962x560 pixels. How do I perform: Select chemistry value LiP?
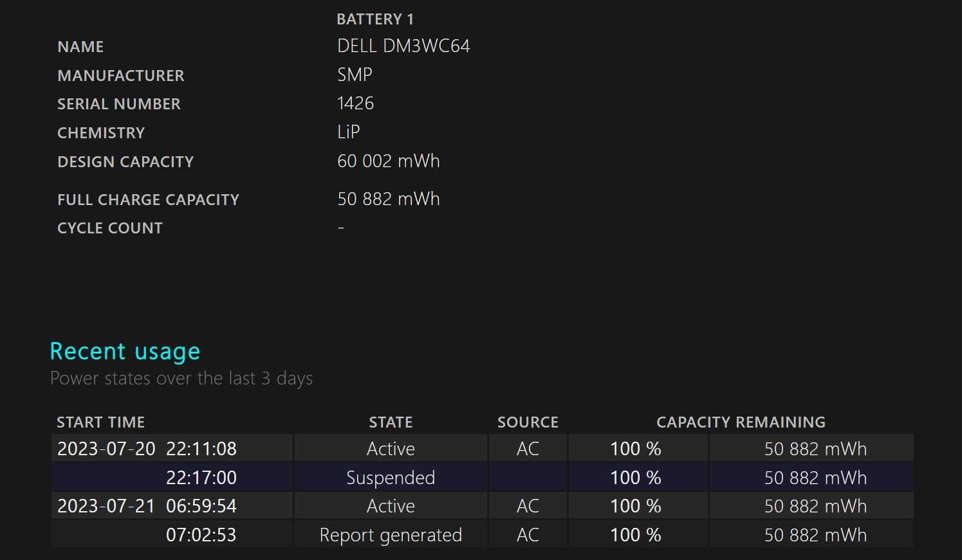point(348,132)
